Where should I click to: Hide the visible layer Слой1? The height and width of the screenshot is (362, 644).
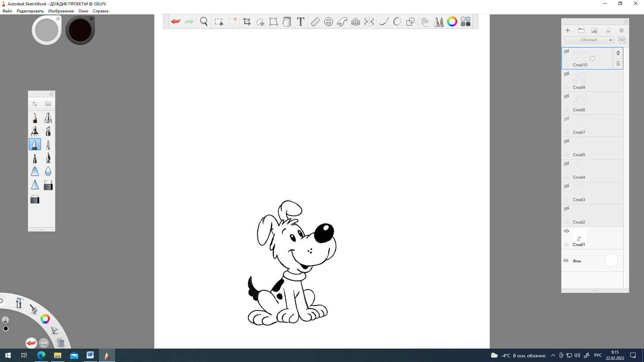pos(567,231)
